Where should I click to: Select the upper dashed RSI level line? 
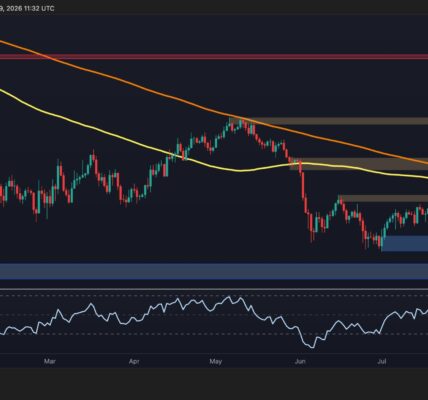(214, 295)
